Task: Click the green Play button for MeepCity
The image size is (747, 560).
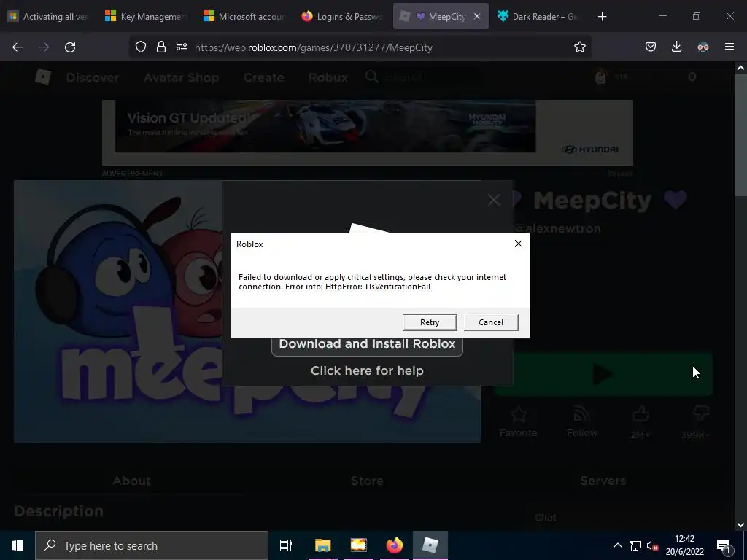Action: click(603, 374)
